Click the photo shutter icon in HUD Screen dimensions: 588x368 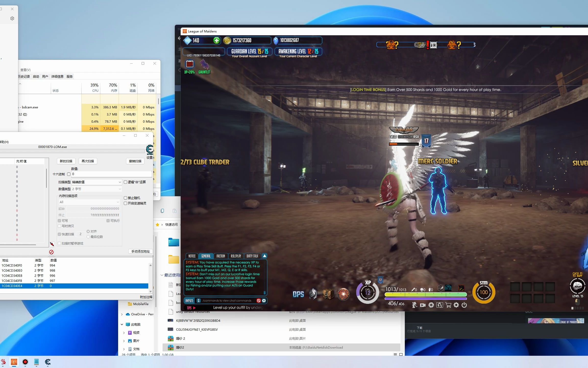tap(431, 305)
